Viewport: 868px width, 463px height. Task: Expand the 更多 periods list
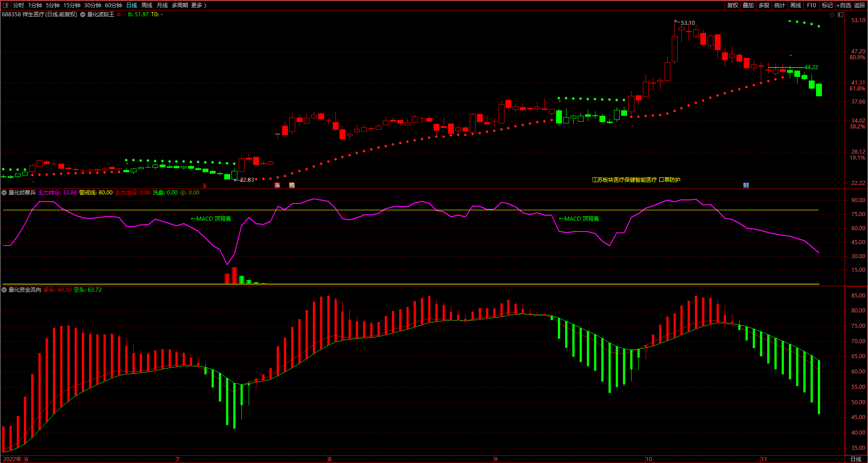199,5
